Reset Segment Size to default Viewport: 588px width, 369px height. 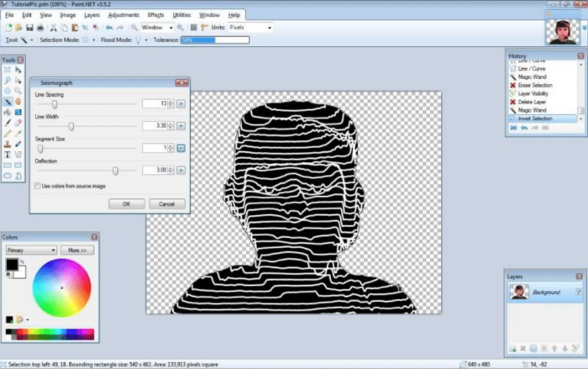(x=181, y=148)
